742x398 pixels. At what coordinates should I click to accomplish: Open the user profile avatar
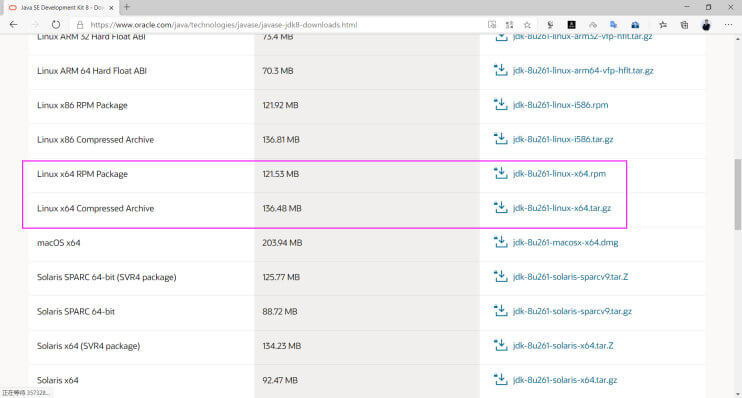tap(706, 25)
